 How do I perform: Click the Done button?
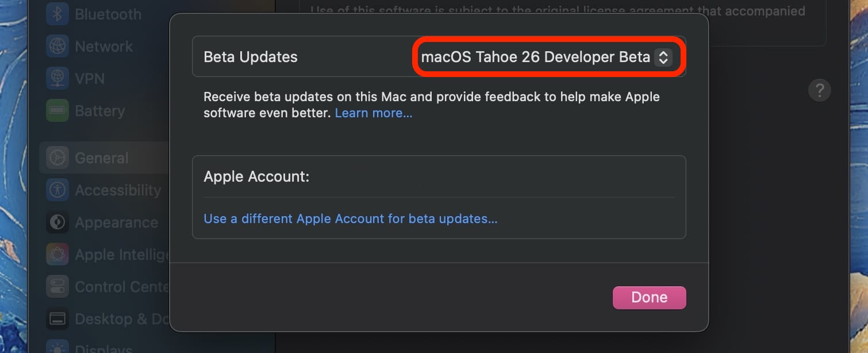(650, 297)
